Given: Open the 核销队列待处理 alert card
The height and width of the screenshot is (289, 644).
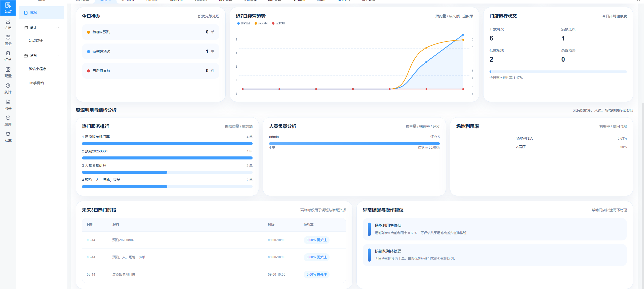Looking at the screenshot, I should pos(495,255).
